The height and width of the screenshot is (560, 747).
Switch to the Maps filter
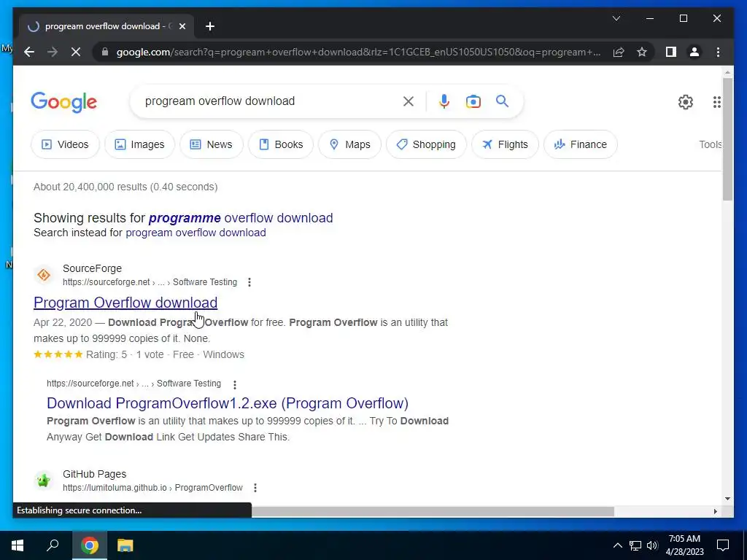[x=349, y=144]
